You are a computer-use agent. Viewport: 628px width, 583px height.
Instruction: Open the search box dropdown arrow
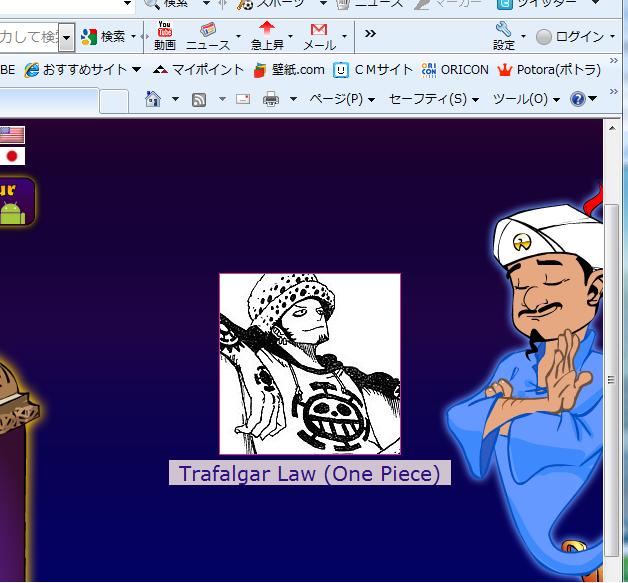tap(66, 37)
